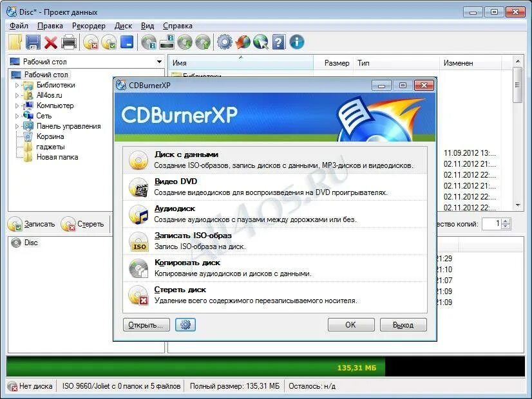The image size is (532, 399).
Task: Sort by the Изменен column header
Action: click(x=470, y=63)
